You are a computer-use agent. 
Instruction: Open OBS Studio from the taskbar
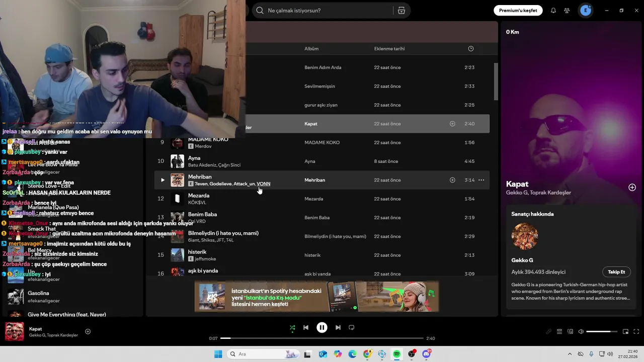point(412,354)
